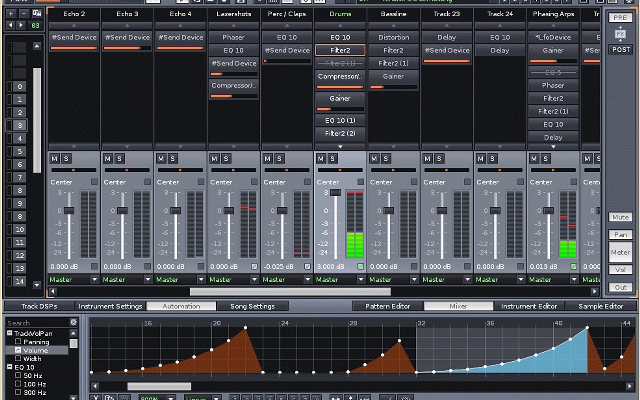Screen dimensions: 640x400
Task: Click the down arrow under Drums device chain
Action: (340, 146)
